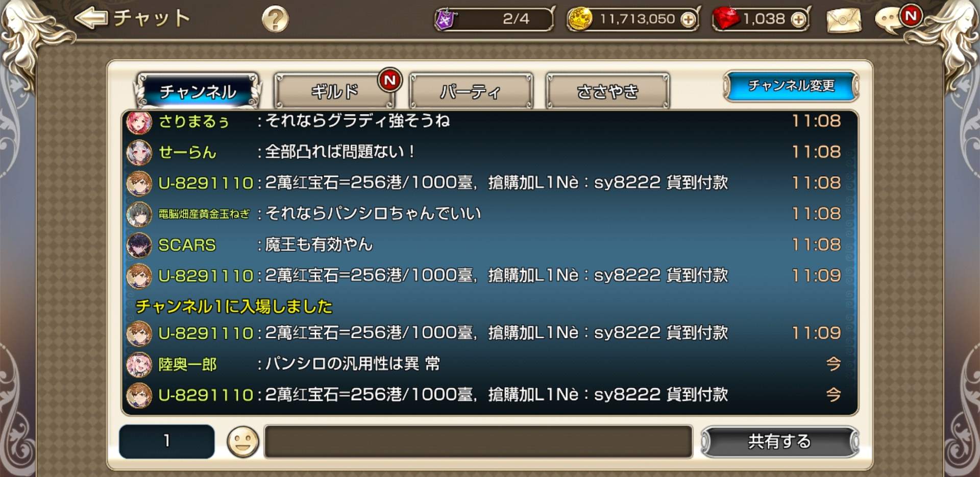Screen dimensions: 980x477
Task: Go back with the チャット arrow
Action: [x=92, y=18]
